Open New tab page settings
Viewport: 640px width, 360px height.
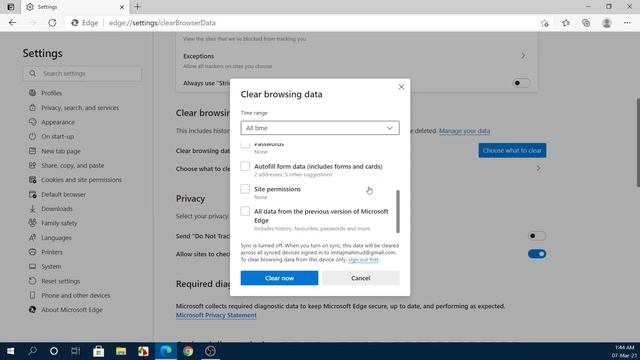coord(61,151)
